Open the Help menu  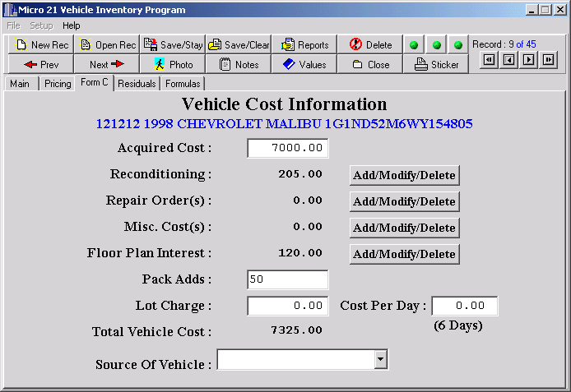[x=72, y=25]
